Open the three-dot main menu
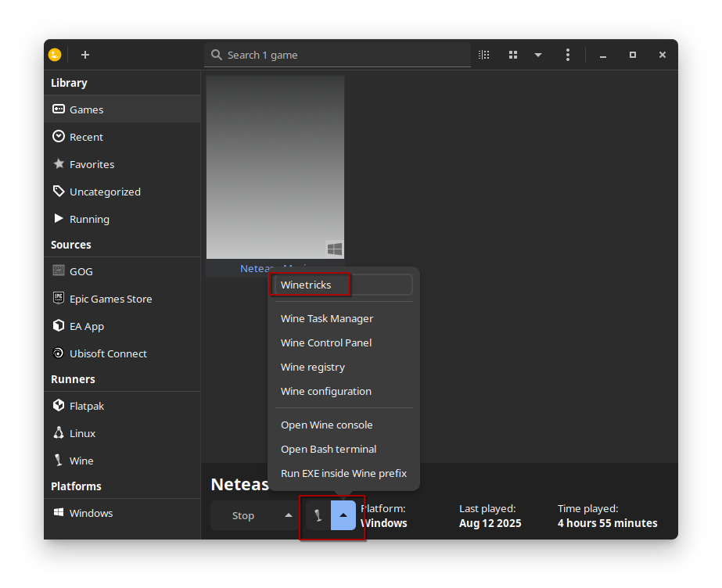The height and width of the screenshot is (588, 722). 568,55
